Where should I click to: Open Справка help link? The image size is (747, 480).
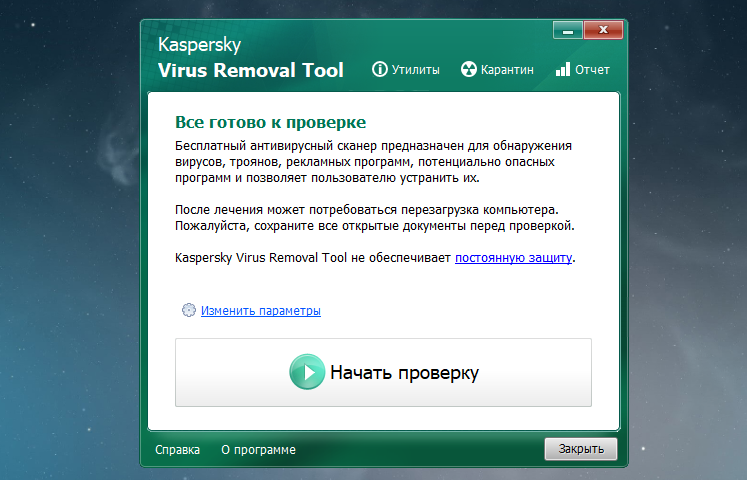tap(177, 450)
